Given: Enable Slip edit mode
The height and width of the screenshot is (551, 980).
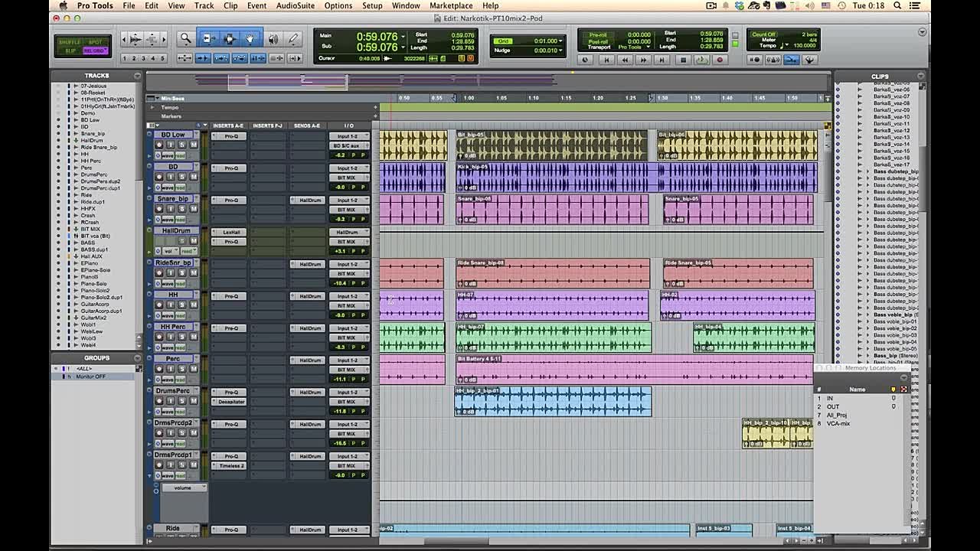Looking at the screenshot, I should pyautogui.click(x=70, y=51).
